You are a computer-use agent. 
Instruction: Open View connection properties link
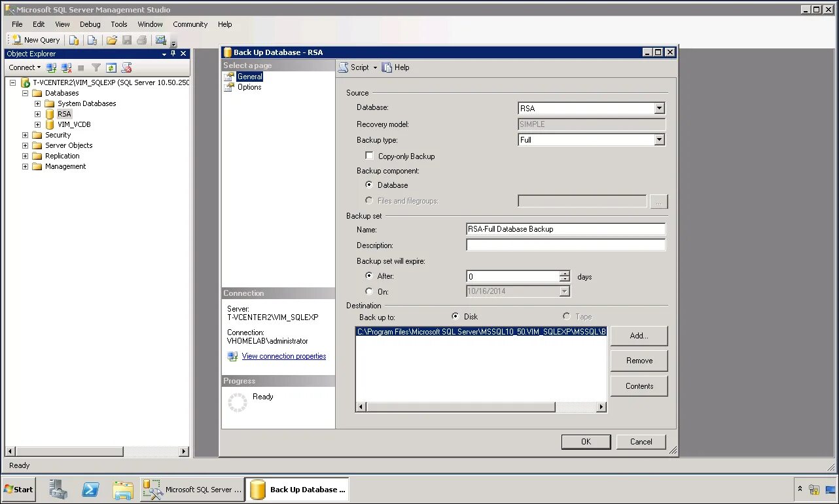(284, 356)
